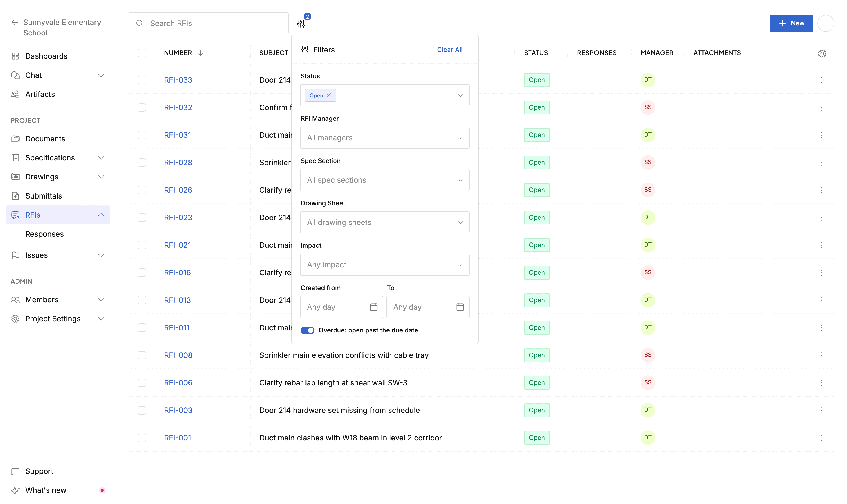Click the back arrow next to Sunnyvale Elementary School
This screenshot has height=504, width=847.
pos(15,22)
